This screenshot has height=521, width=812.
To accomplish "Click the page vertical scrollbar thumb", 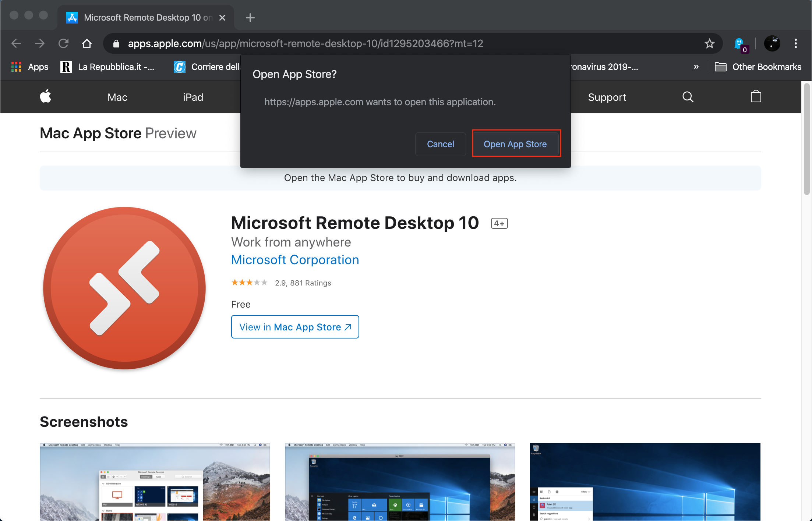I will pos(806,139).
